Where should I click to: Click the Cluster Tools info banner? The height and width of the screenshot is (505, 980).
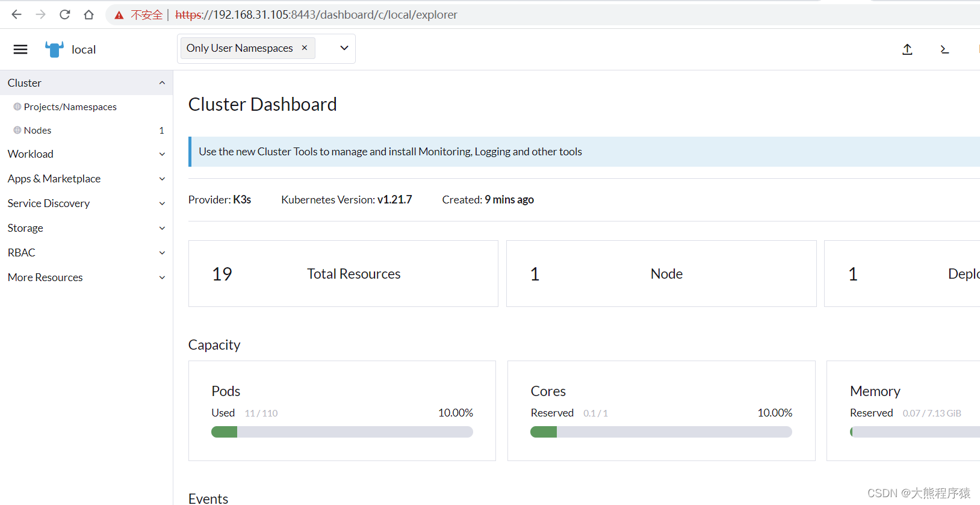click(584, 152)
